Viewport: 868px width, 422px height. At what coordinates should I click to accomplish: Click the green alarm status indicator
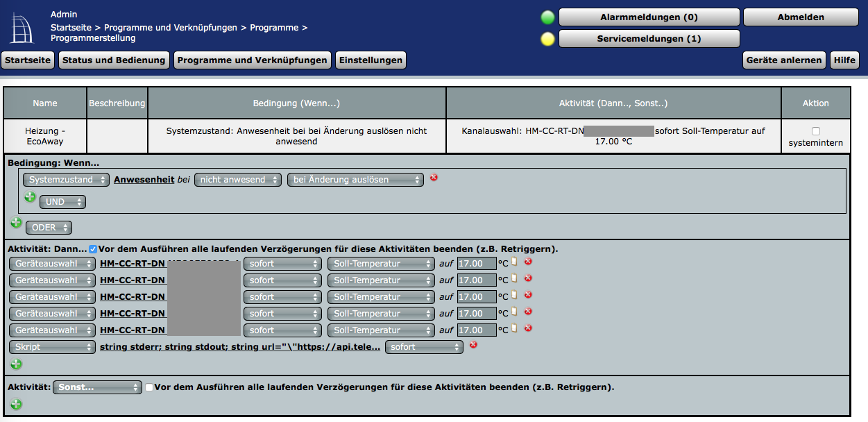pyautogui.click(x=548, y=17)
